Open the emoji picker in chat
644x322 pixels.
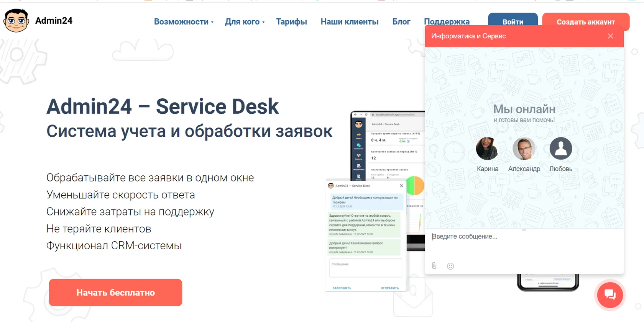point(450,266)
